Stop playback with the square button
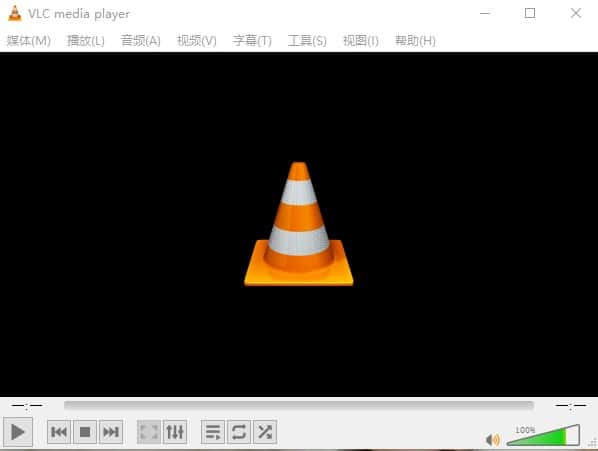 click(x=85, y=432)
